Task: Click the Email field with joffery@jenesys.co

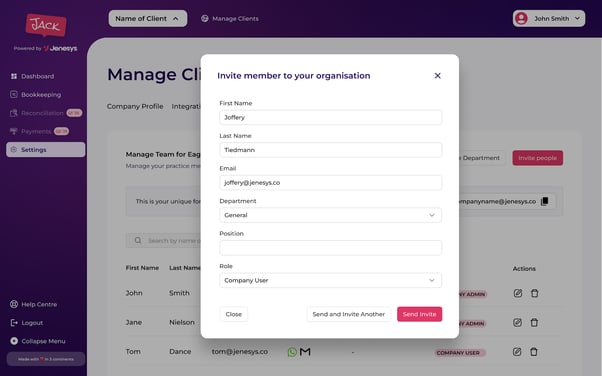Action: [331, 183]
